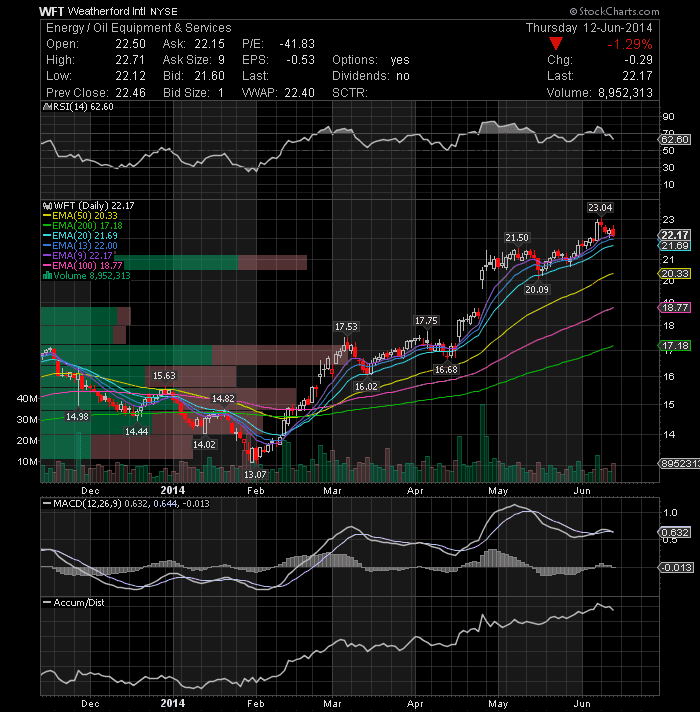The height and width of the screenshot is (712, 700).
Task: Click the Ask value 22.15
Action: pyautogui.click(x=210, y=44)
